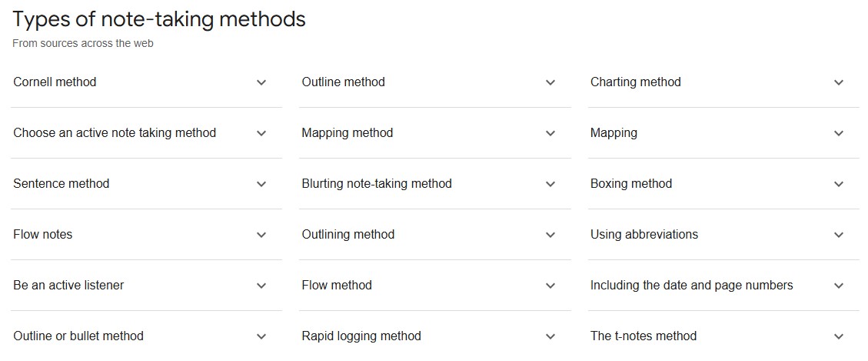Screen dimensions: 868x361
Task: Click the chevron icon for Outlining method
Action: [x=550, y=235]
